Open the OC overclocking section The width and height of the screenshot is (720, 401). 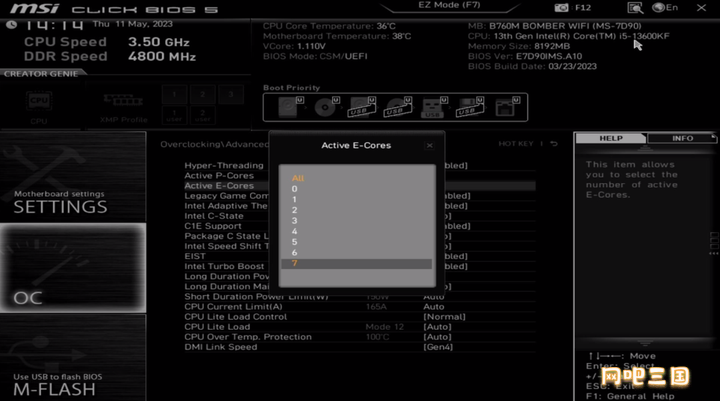click(73, 268)
